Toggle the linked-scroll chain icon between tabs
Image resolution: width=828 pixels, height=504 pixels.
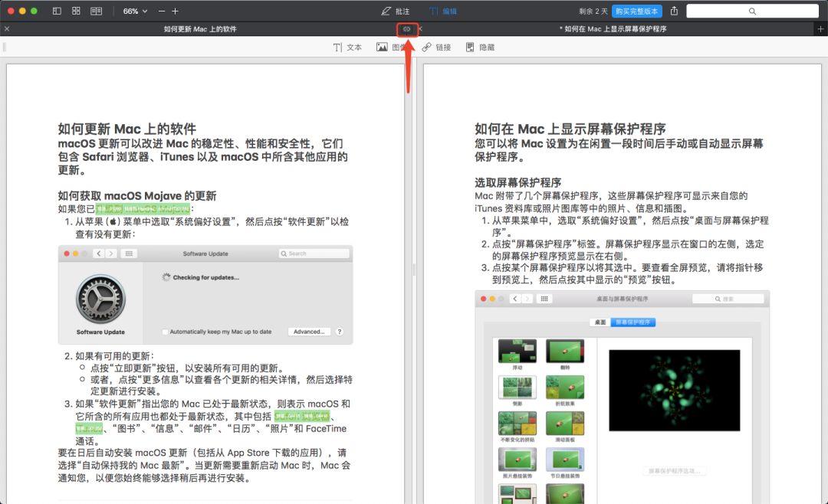click(406, 29)
